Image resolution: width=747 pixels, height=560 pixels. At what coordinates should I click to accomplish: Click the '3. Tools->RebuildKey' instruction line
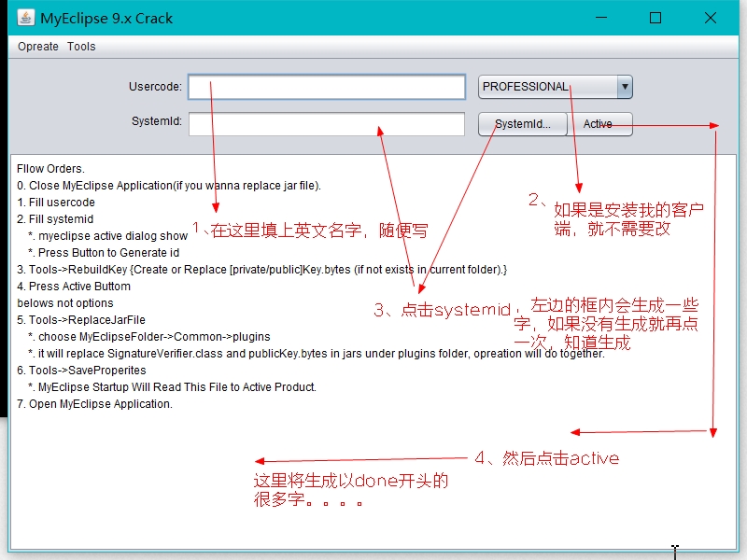tap(262, 270)
